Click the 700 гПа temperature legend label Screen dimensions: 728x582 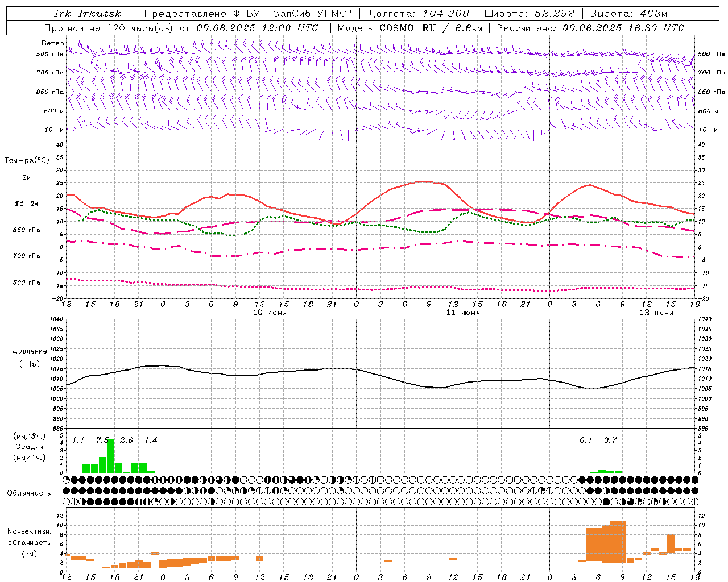27,256
